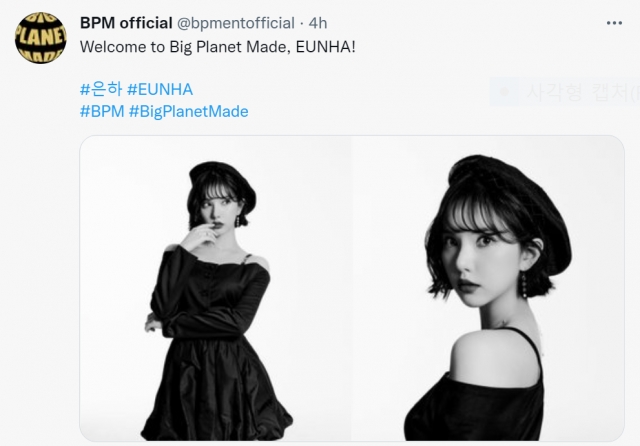
Task: Open the tweet via the 4h timestamp
Action: coord(318,23)
